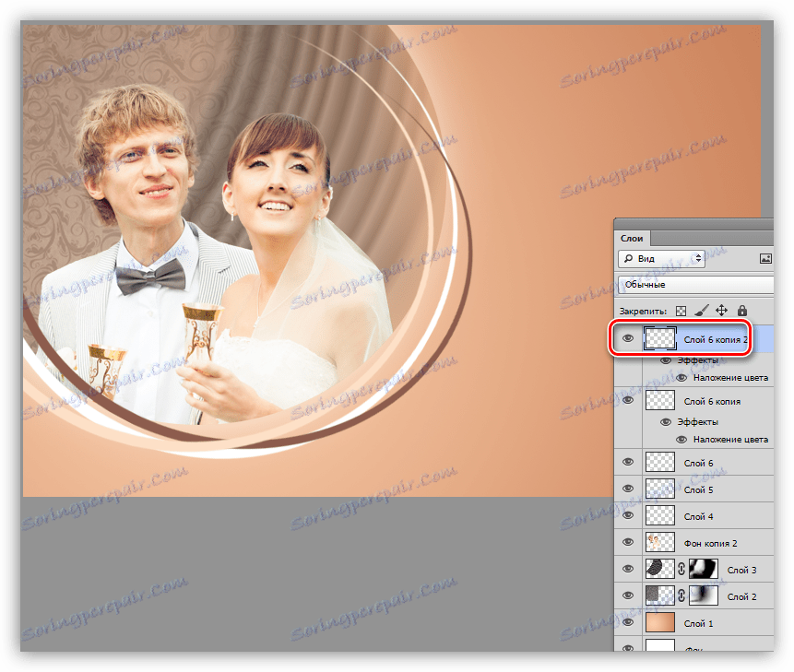The image size is (794, 672).
Task: Enable lock image pixels brush icon
Action: point(702,311)
